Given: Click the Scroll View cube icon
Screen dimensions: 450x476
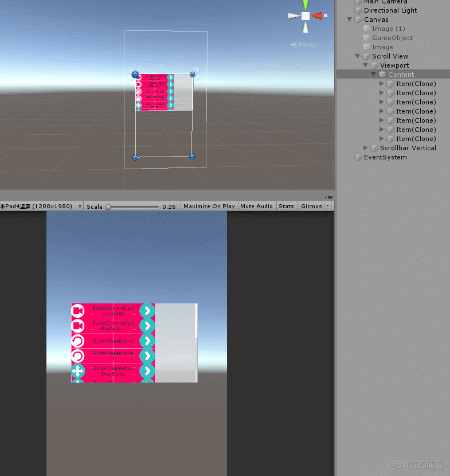Looking at the screenshot, I should coord(366,56).
